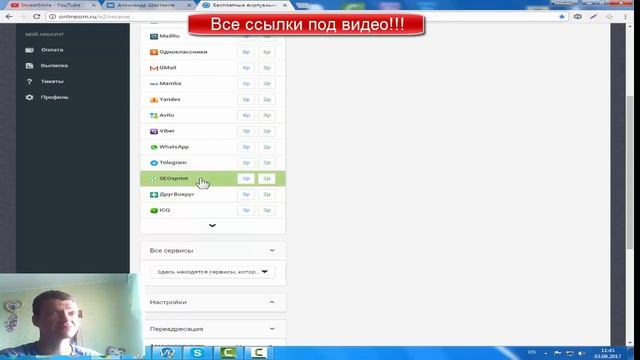
Task: Open the Chrome three-dot menu
Action: coord(625,17)
